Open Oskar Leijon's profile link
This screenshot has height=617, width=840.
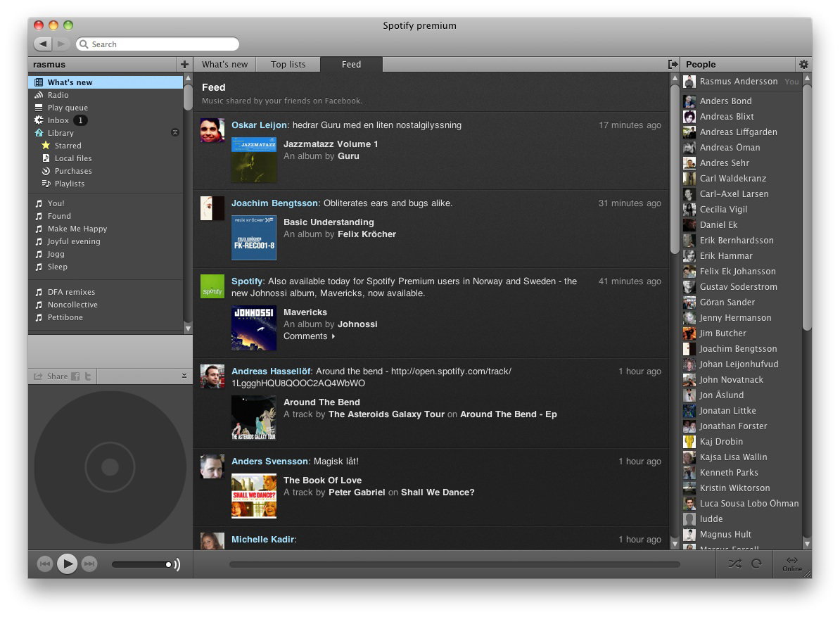coord(260,125)
